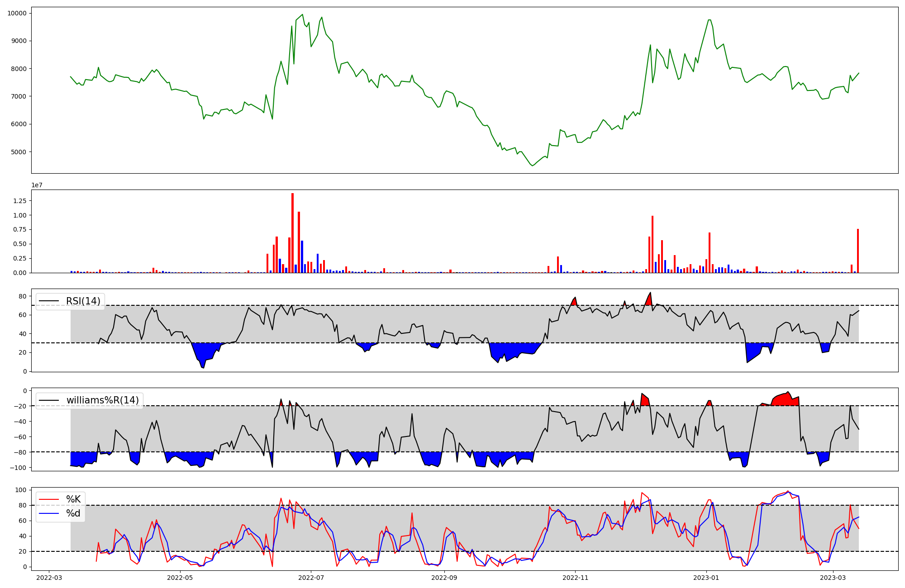Click the black RSI legend line swatch

[x=49, y=301]
